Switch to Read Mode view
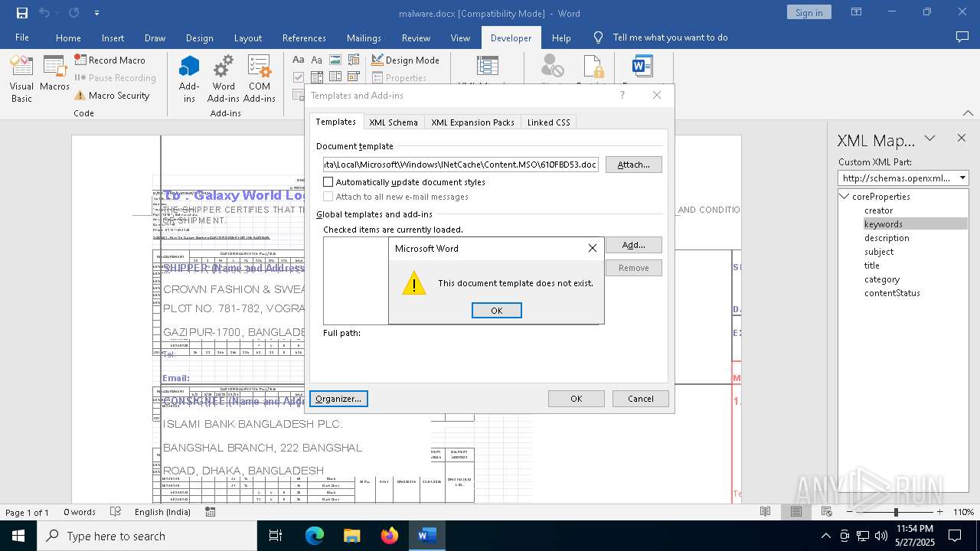 coord(765,512)
